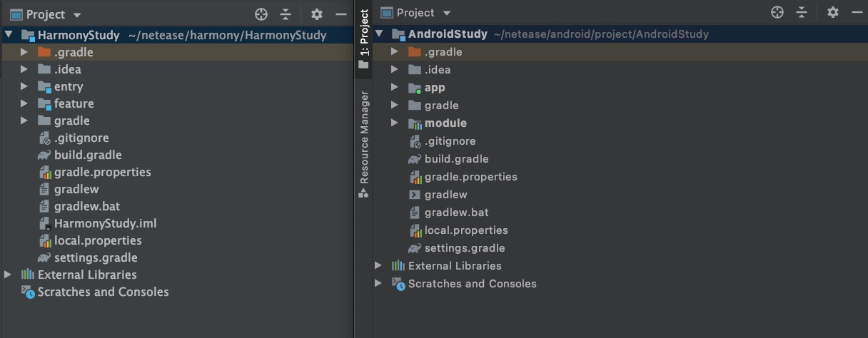Switch to the 1: Project side tab
This screenshot has height=338, width=868.
click(364, 33)
